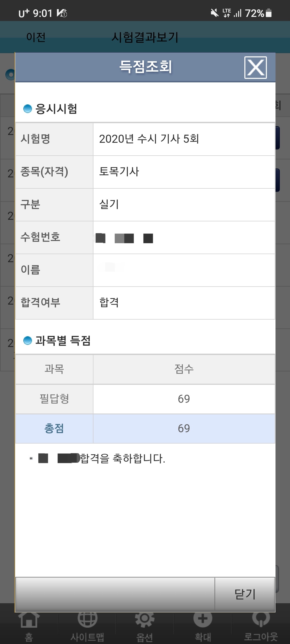
Task: Tap the 닫기 button
Action: [x=245, y=594]
